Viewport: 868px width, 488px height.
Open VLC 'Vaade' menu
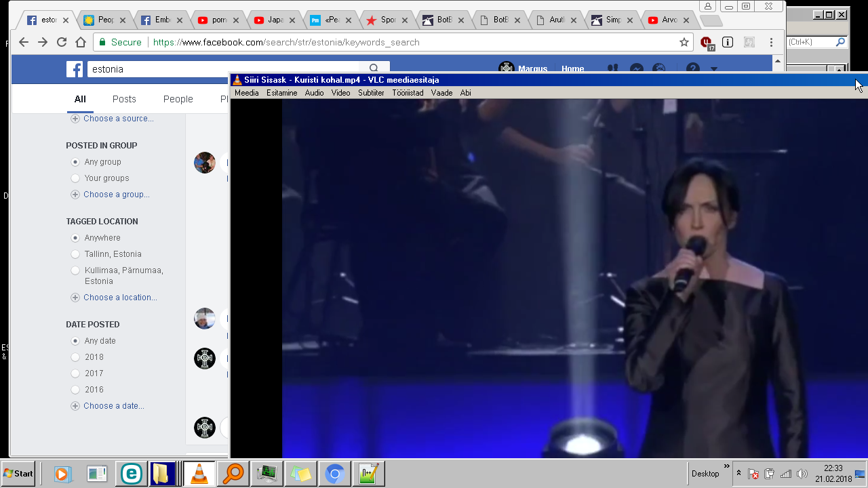pyautogui.click(x=441, y=93)
